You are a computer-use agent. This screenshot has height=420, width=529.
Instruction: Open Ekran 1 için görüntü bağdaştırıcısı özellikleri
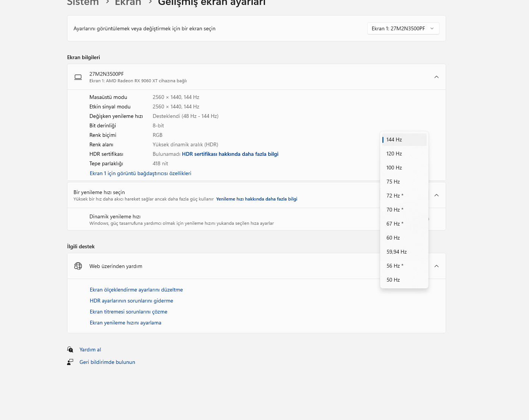click(141, 173)
